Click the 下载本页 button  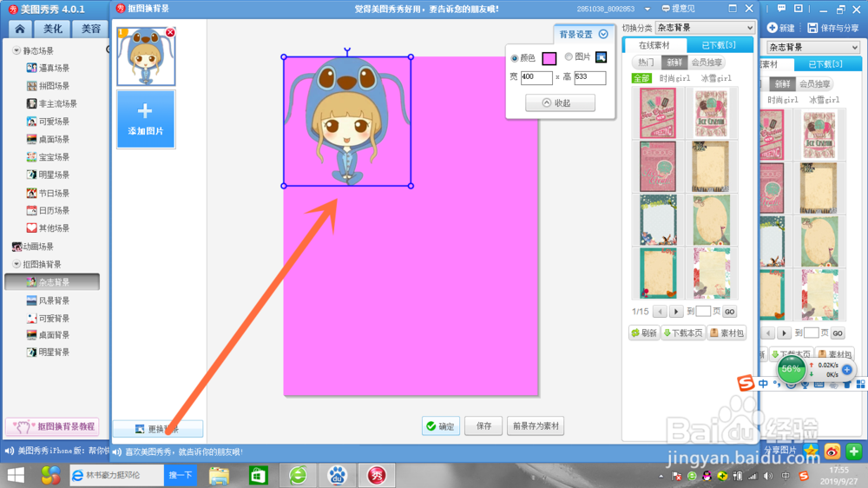684,333
